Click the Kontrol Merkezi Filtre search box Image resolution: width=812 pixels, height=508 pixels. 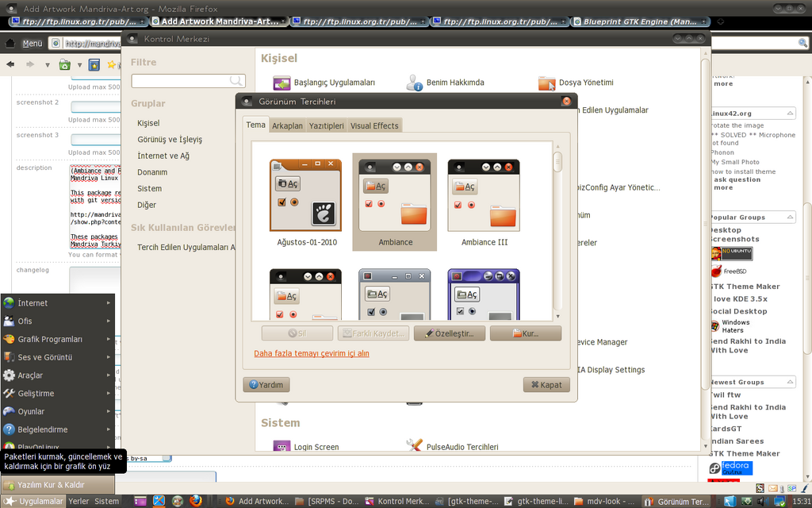(x=188, y=80)
